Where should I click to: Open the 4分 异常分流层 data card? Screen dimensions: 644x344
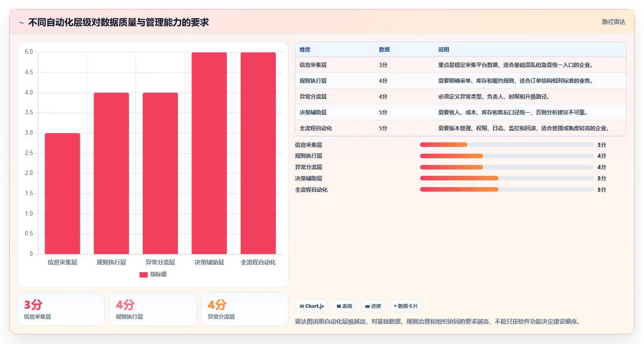245,309
